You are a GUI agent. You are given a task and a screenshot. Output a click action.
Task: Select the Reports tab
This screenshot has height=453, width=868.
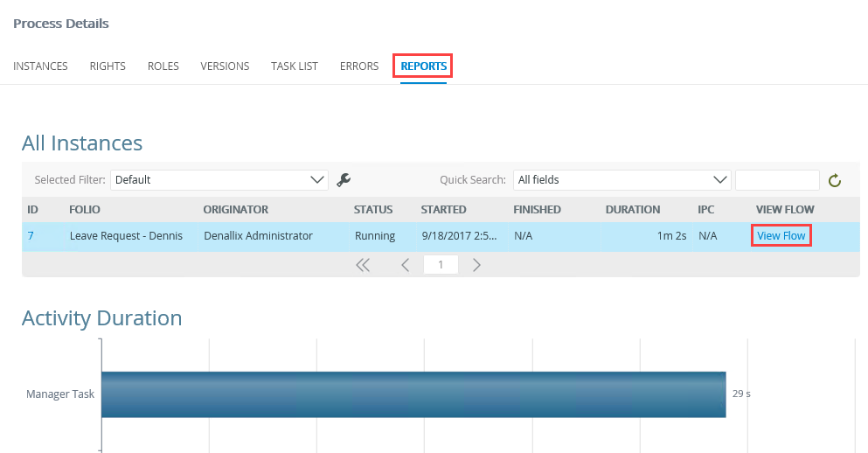point(423,66)
